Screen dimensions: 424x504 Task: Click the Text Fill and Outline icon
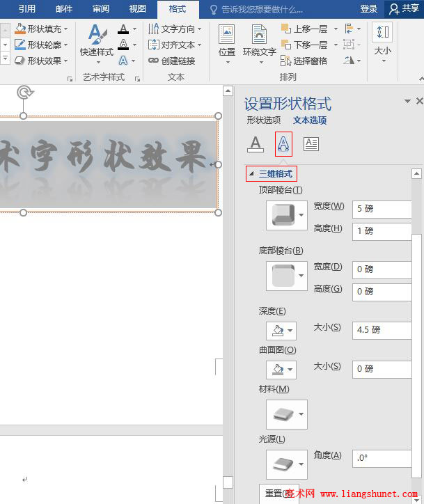coord(256,143)
